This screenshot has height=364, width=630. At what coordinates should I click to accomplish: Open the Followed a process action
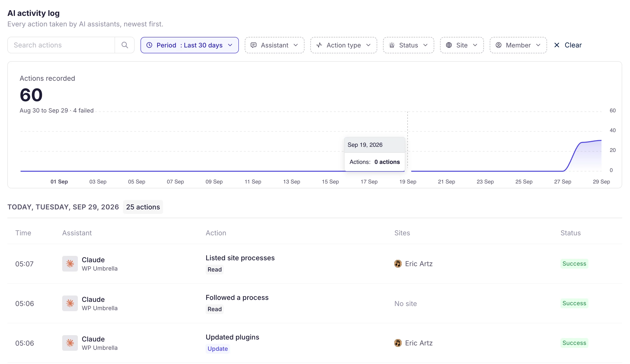tap(237, 297)
